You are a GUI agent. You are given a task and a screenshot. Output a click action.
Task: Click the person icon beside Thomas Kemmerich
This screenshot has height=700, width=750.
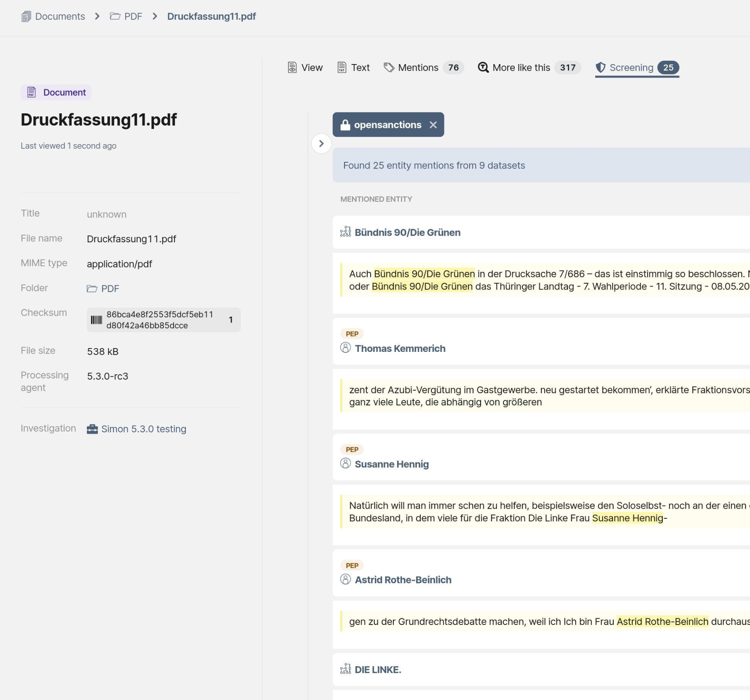345,348
